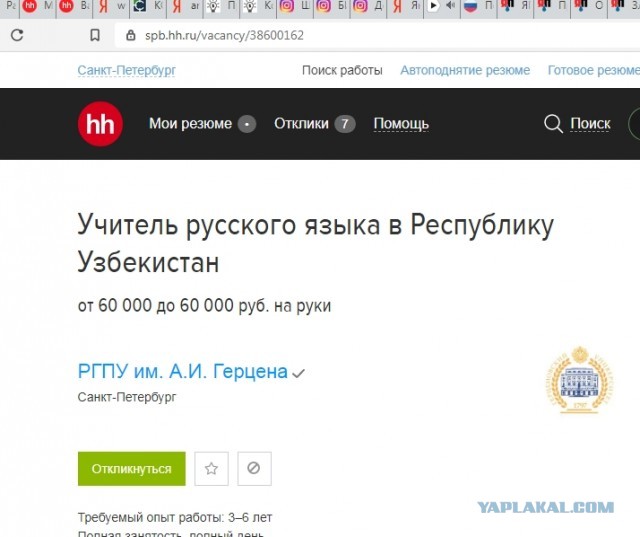
Task: Hide the vacancy with the blacklist circle icon
Action: [x=254, y=469]
